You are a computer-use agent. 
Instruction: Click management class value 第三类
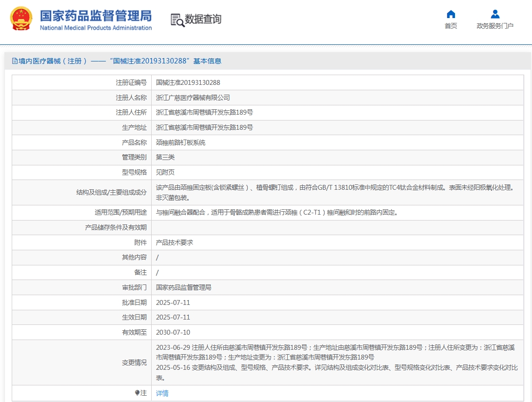165,157
